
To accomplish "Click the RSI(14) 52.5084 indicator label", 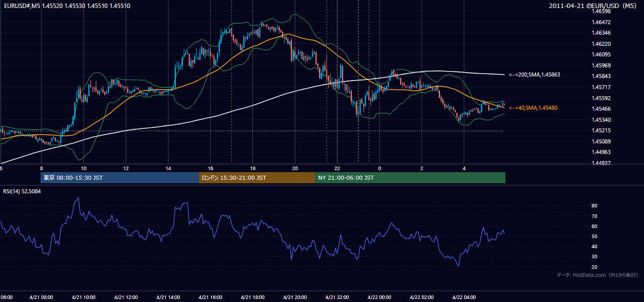I will coord(22,191).
